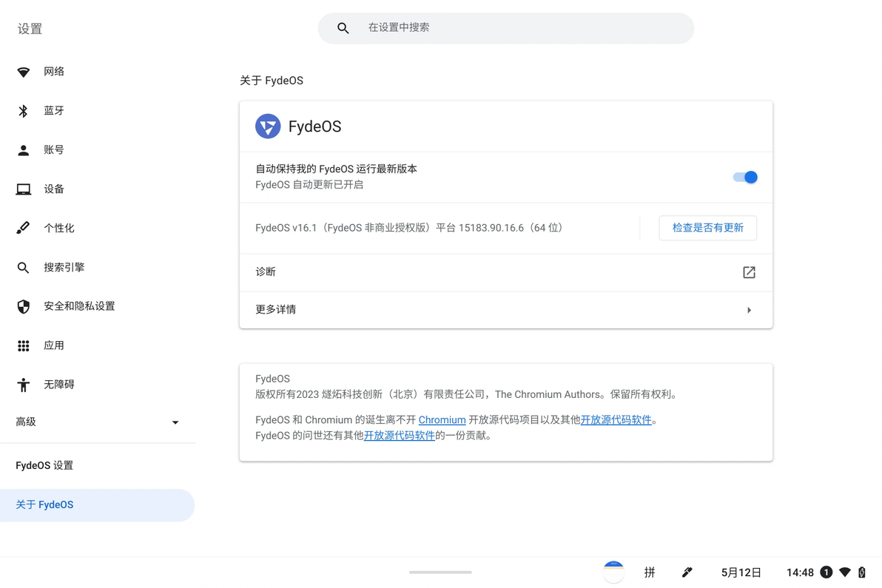This screenshot has height=588, width=882.
Task: Toggle automatic FydeOS updates switch
Action: pos(745,177)
